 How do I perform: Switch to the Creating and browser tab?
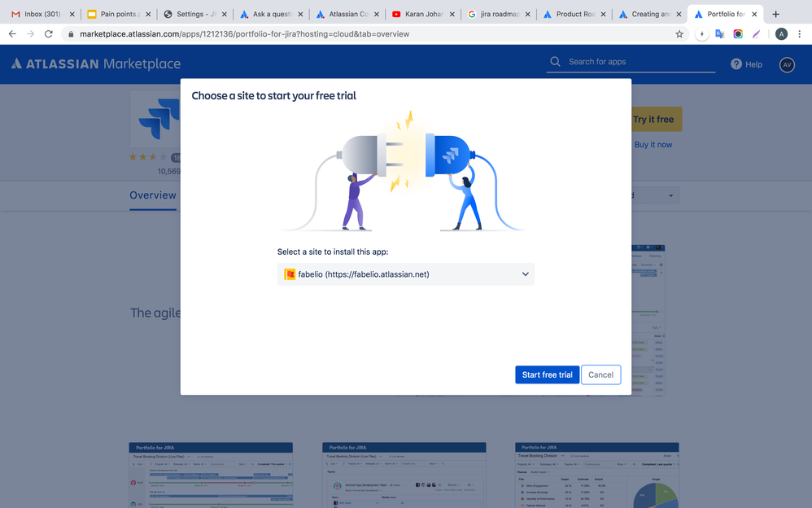[x=650, y=14]
